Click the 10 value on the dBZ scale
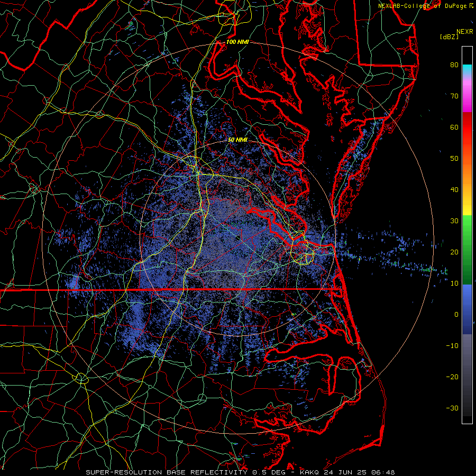The image size is (476, 476). click(454, 283)
